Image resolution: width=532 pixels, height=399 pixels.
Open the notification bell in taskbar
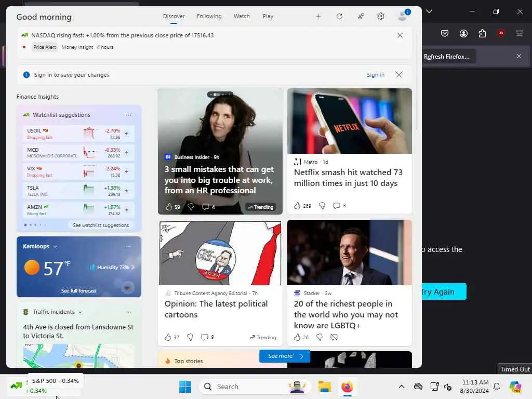497,387
